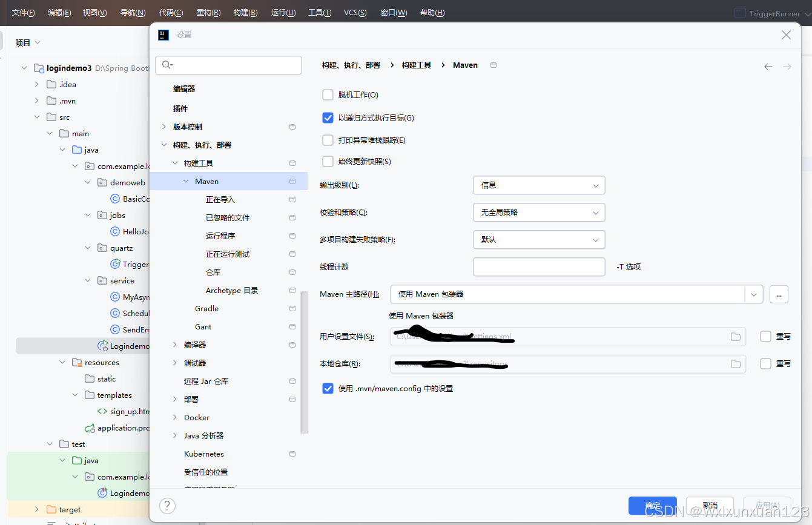Enable 打印异常堆栈跟踪(E) checkbox
Image resolution: width=812 pixels, height=525 pixels.
328,140
